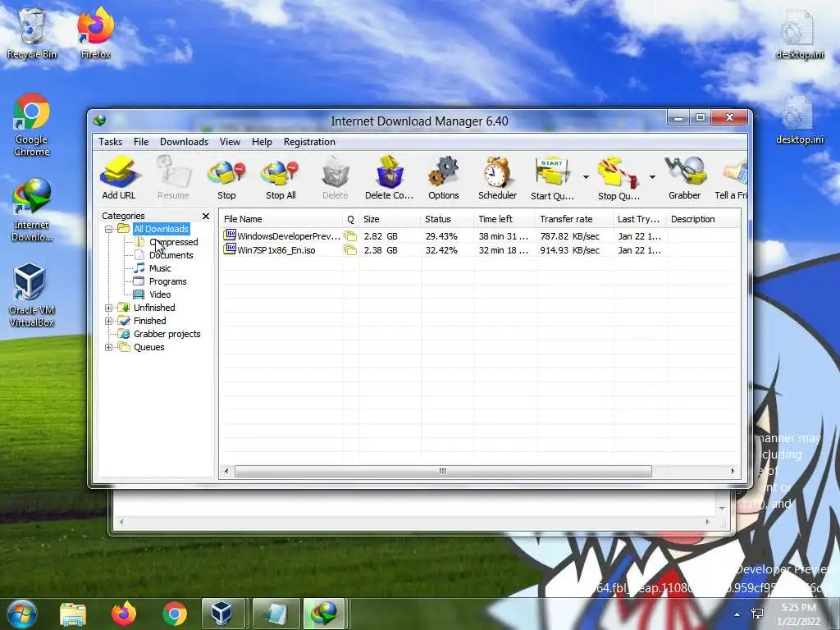The image size is (840, 630).
Task: Click the Tell a Friend toolbar icon
Action: pos(732,178)
